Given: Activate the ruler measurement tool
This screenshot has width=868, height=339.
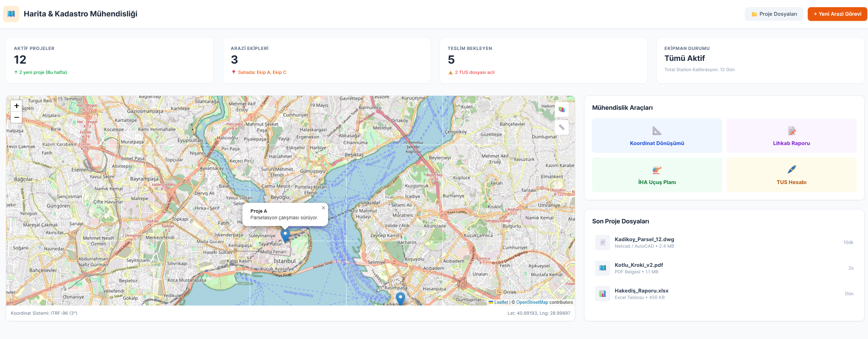Looking at the screenshot, I should (x=562, y=128).
